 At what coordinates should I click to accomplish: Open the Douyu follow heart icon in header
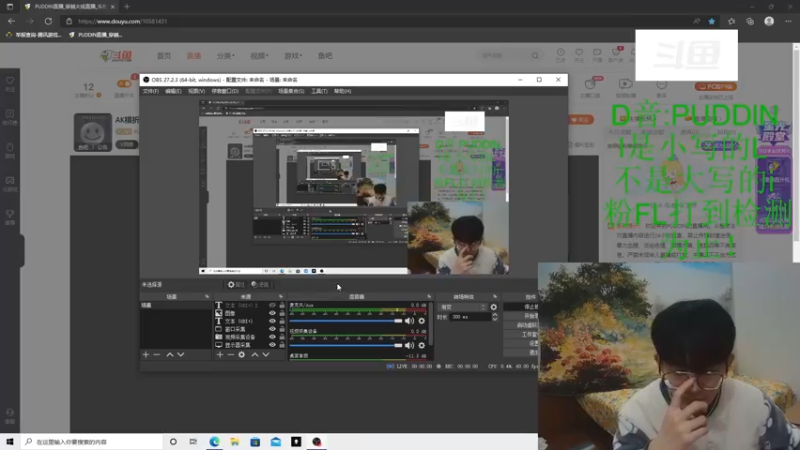(x=579, y=53)
